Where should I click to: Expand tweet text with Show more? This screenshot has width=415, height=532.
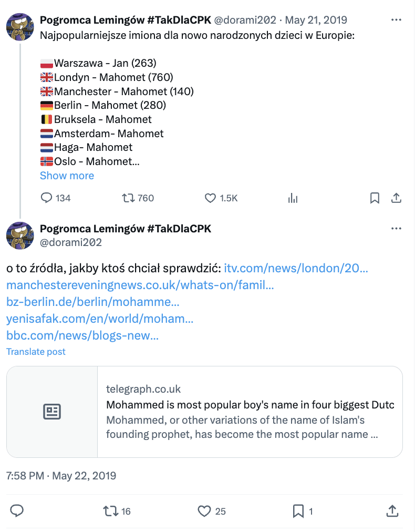pos(67,176)
